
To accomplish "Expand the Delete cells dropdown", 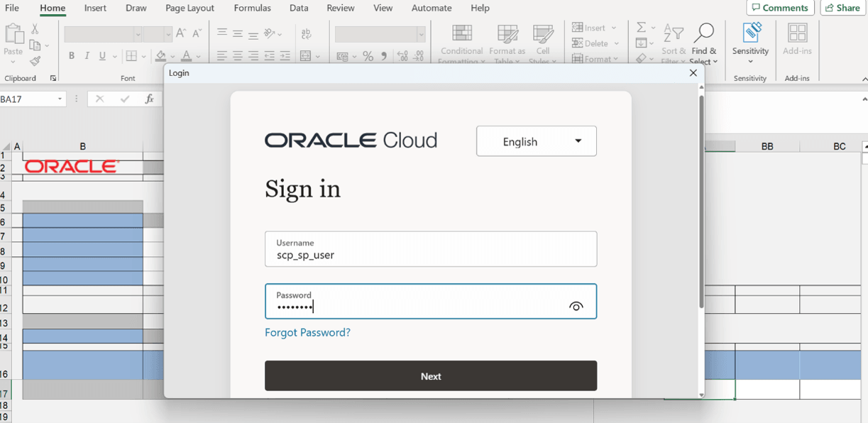I will coord(616,43).
